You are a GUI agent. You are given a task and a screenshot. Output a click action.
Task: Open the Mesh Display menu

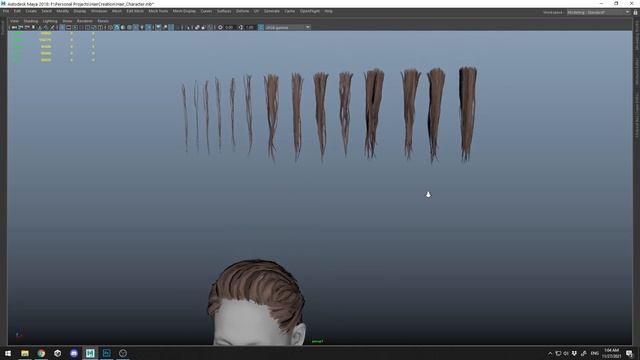(184, 11)
